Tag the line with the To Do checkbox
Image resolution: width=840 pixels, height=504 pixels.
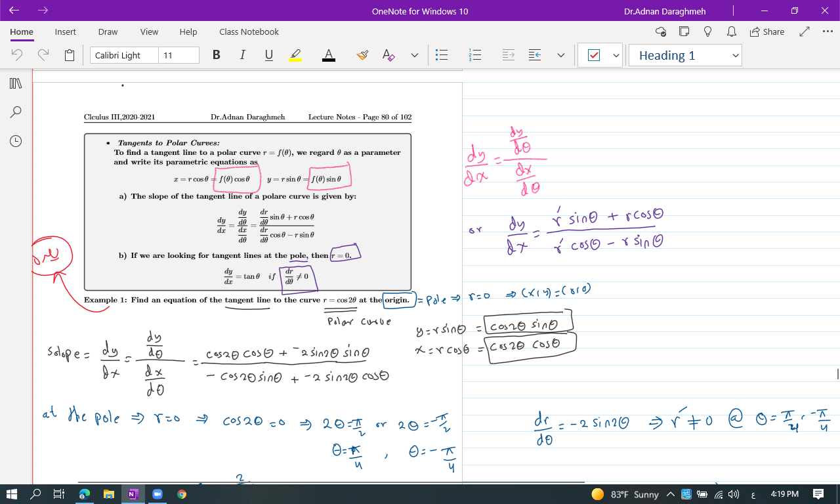click(593, 55)
